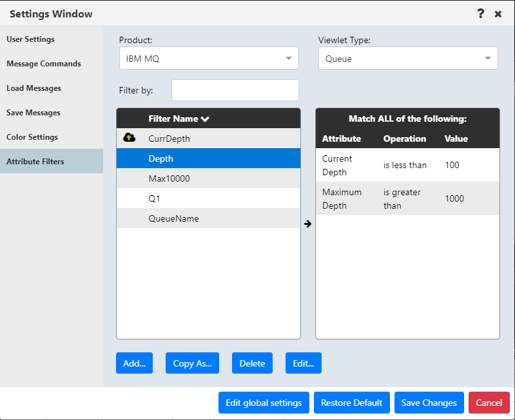Click the right arrow between the panels
The image size is (515, 420).
[x=307, y=224]
